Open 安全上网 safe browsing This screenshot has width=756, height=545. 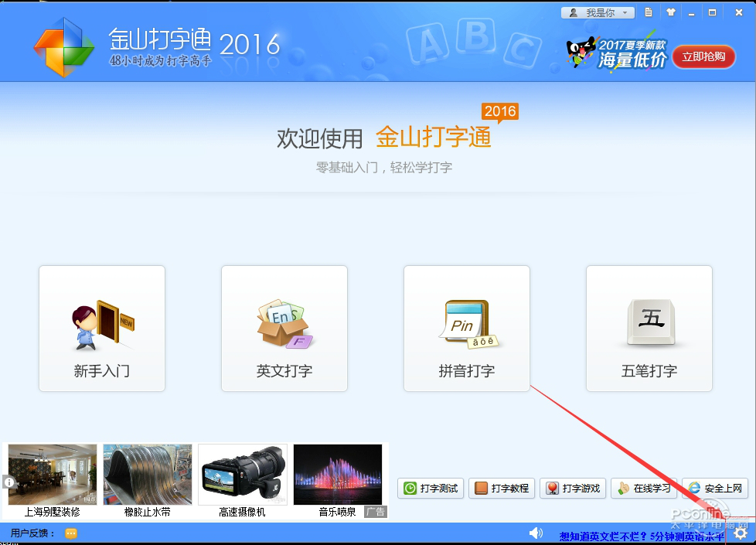tap(715, 488)
